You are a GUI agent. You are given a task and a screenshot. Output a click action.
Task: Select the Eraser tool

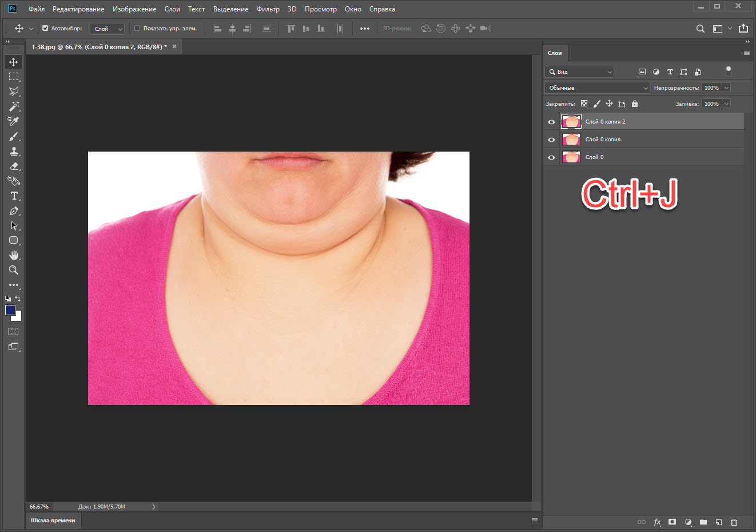click(14, 166)
